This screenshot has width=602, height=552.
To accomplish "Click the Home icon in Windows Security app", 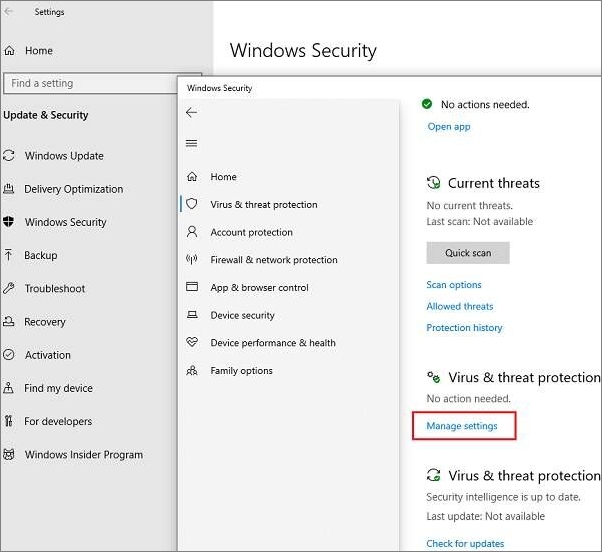I will 192,177.
